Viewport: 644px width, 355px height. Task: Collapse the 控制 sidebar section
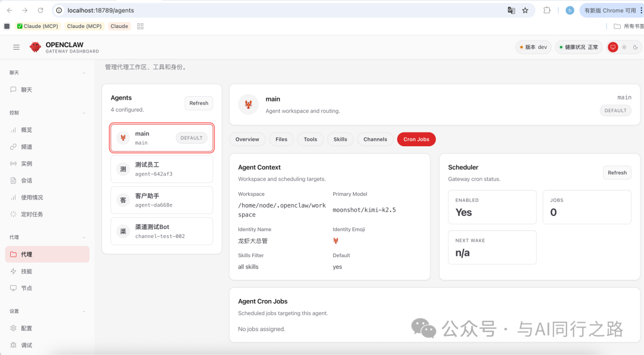tap(83, 113)
